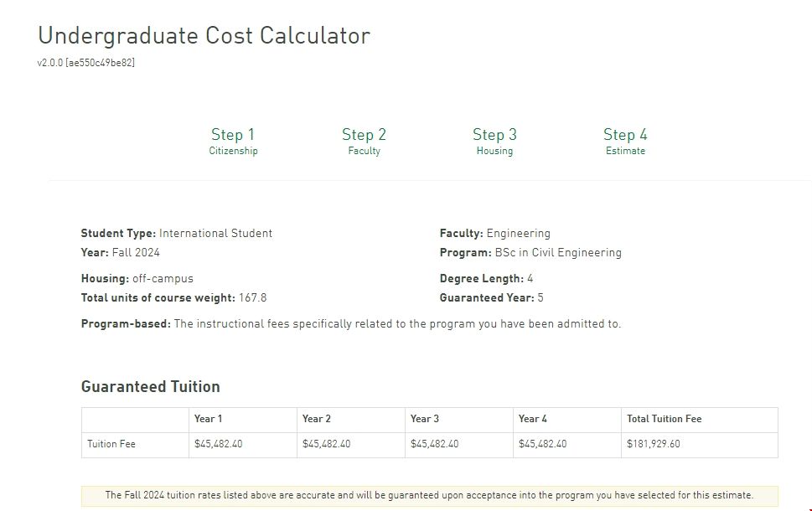Click the Student Type: International Student line
The width and height of the screenshot is (812, 511).
176,234
